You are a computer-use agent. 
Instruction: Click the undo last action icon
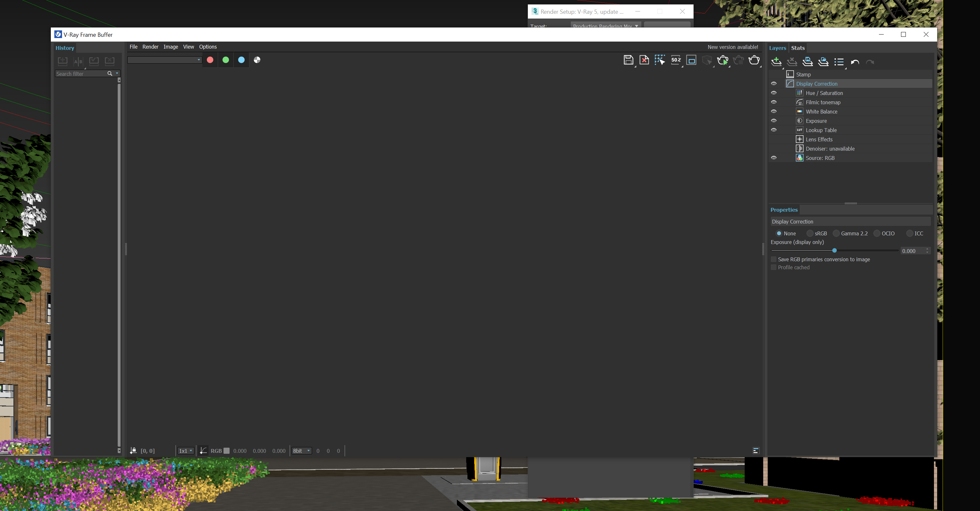[855, 61]
